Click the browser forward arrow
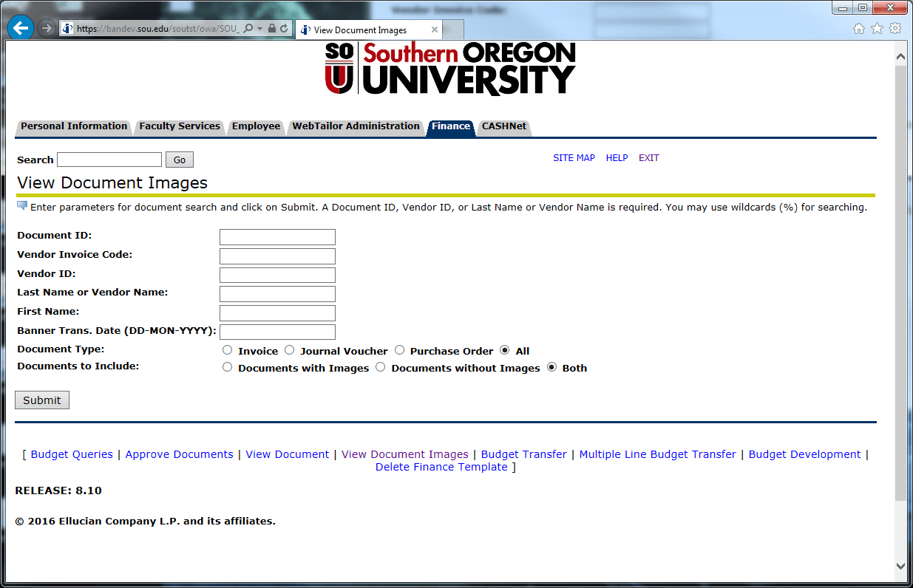 point(47,28)
